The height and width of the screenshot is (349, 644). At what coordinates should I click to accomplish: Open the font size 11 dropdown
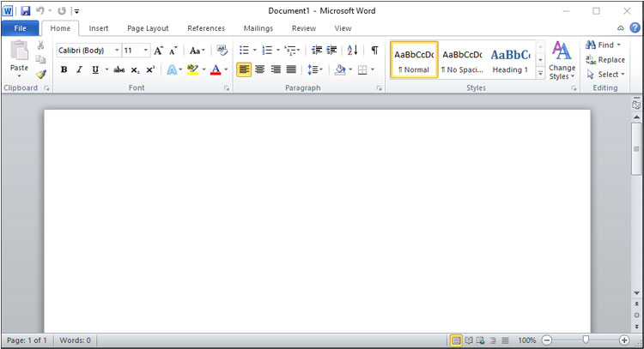point(145,50)
